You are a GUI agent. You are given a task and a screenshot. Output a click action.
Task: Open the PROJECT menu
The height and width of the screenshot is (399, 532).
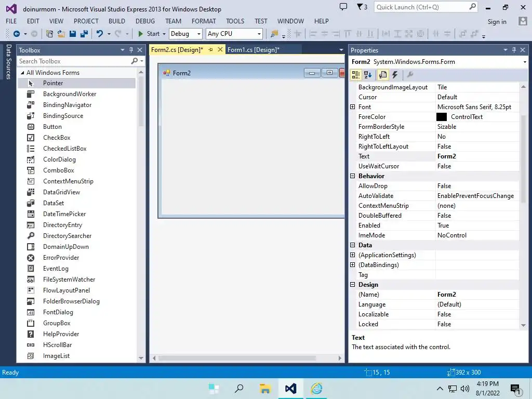coord(86,21)
